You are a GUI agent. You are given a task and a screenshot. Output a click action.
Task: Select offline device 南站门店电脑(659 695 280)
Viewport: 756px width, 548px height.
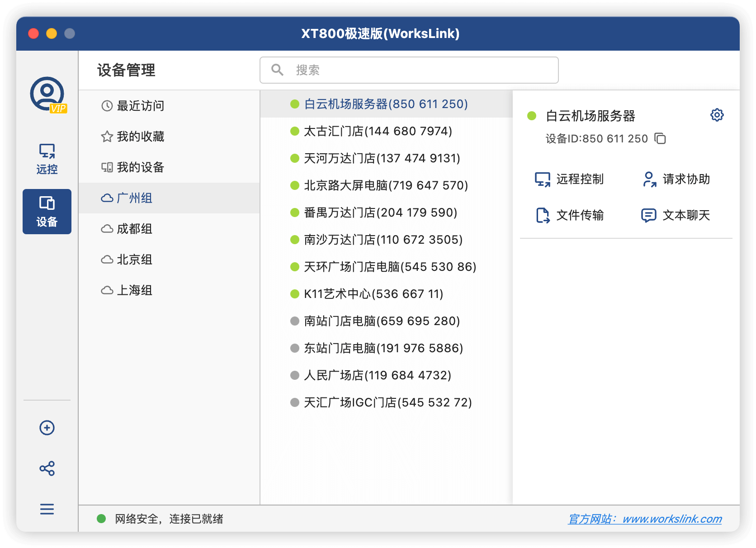point(386,321)
